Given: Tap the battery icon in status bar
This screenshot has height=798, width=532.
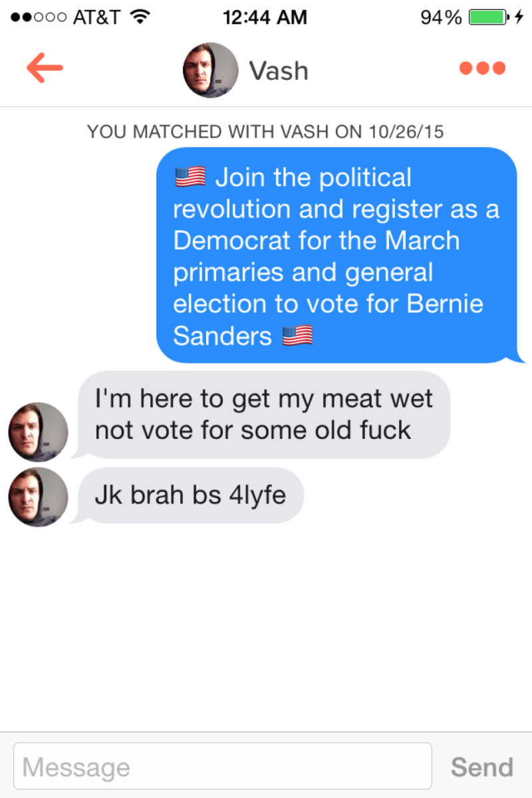Looking at the screenshot, I should coord(488,17).
